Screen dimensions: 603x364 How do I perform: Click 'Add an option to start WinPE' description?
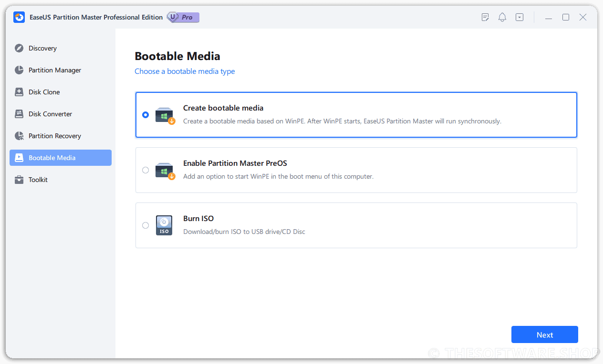coord(278,177)
